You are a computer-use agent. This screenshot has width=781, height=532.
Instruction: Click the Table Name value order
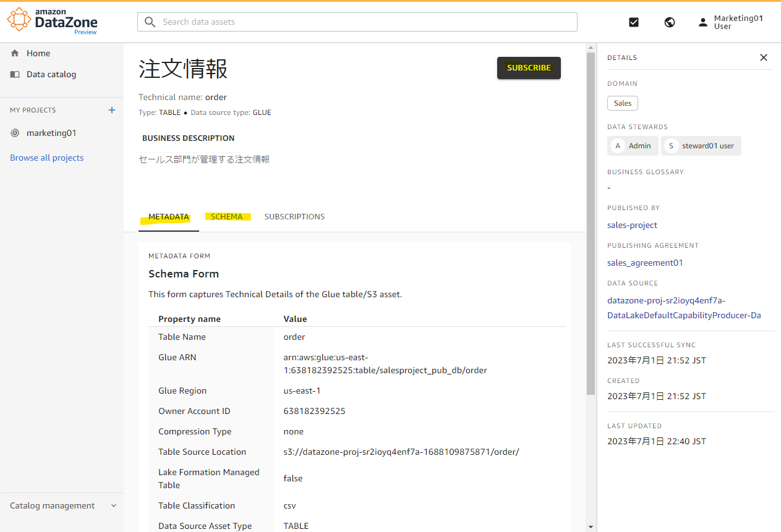tap(294, 337)
